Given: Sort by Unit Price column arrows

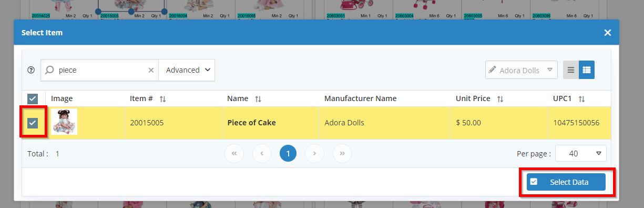Looking at the screenshot, I should click(x=500, y=99).
